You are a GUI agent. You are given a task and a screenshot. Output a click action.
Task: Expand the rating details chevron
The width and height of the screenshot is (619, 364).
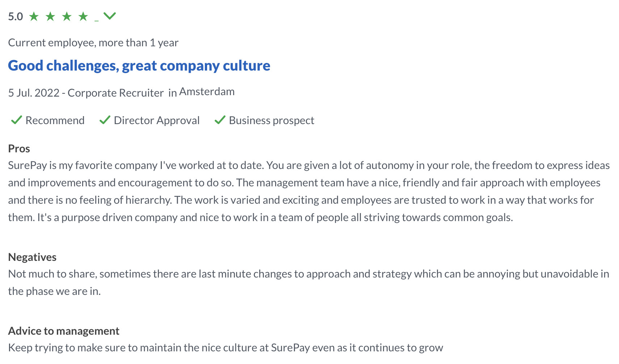[x=110, y=16]
